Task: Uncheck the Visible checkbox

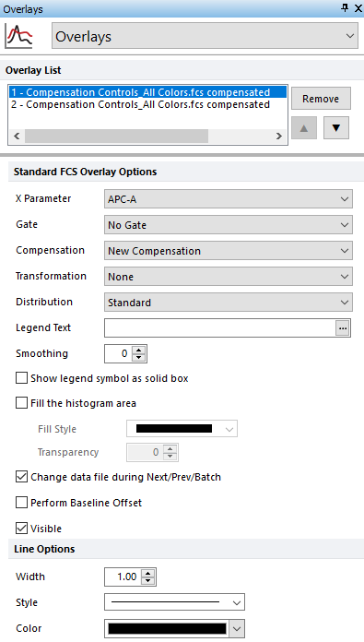Action: (x=21, y=529)
